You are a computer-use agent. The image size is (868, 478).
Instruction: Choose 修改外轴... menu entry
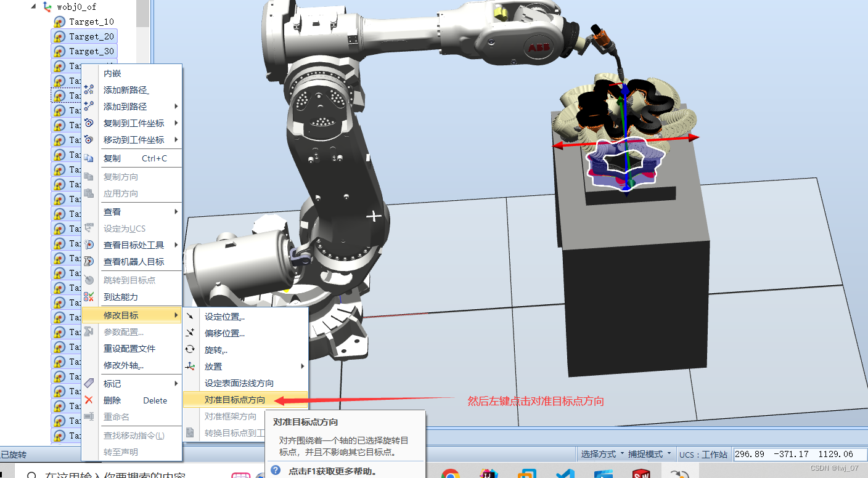tap(132, 365)
